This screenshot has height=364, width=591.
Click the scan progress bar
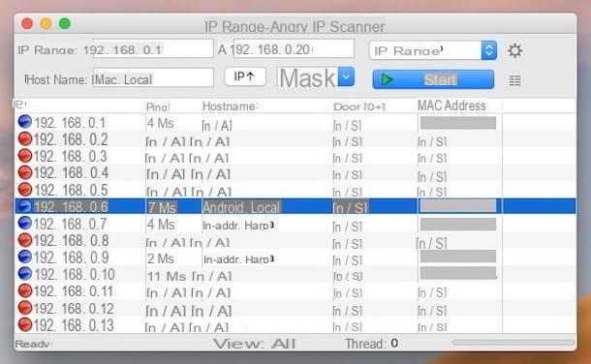pyautogui.click(x=513, y=343)
